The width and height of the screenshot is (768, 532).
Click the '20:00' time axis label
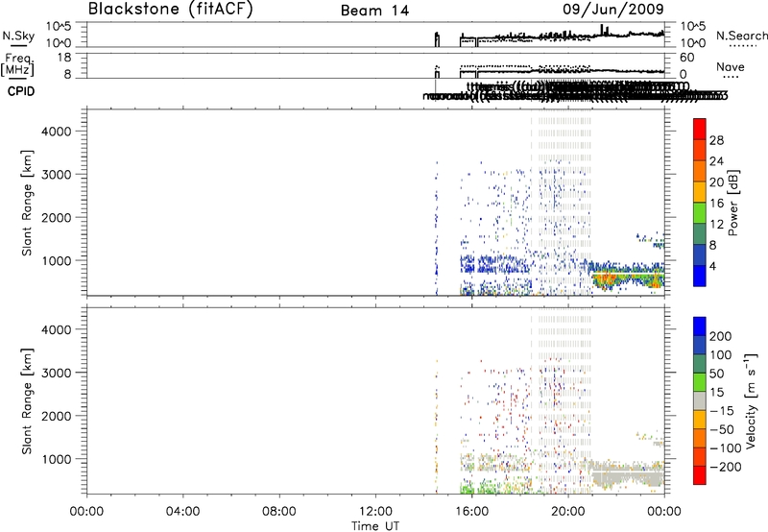(567, 512)
